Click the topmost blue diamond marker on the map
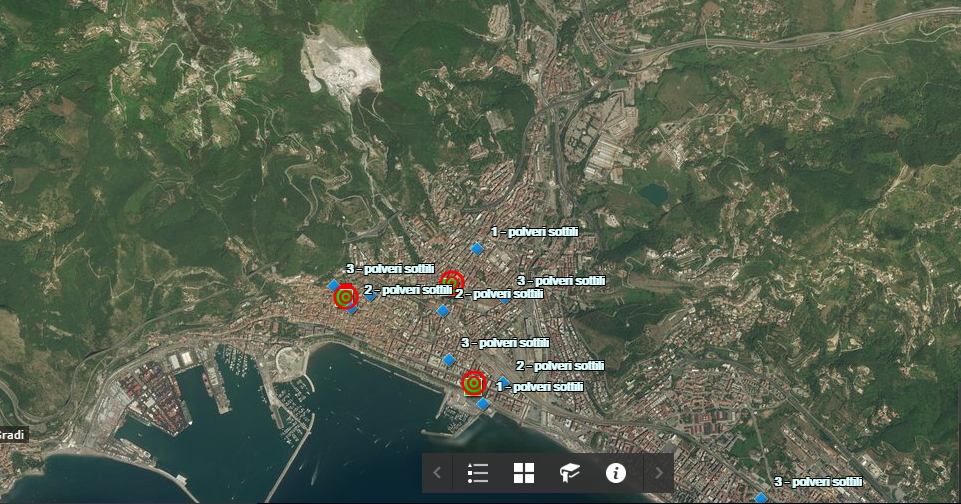Image resolution: width=961 pixels, height=504 pixels. [477, 248]
